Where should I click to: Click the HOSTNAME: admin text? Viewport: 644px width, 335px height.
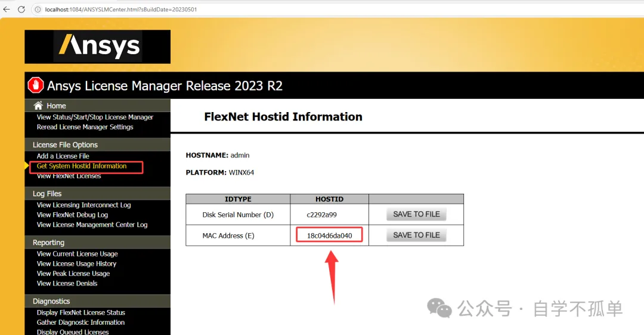218,155
